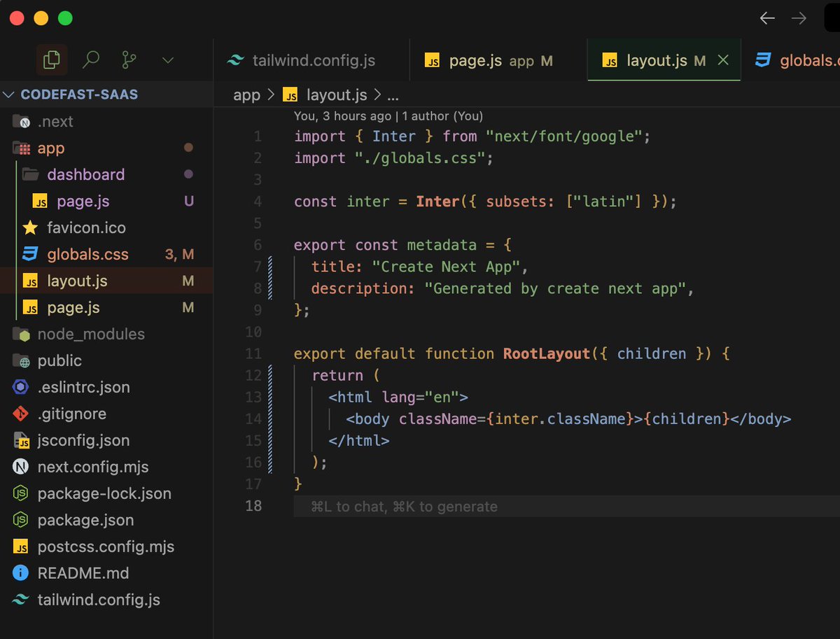Switch to the tailwind.config.js tab
The height and width of the screenshot is (639, 840).
[x=310, y=60]
